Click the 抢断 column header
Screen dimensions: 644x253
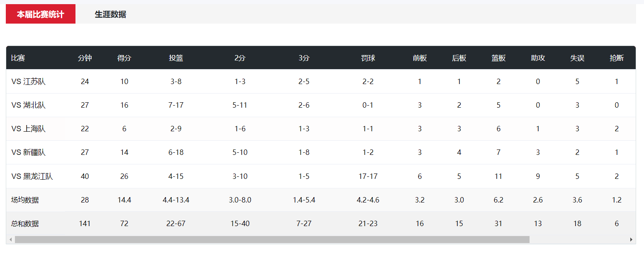click(x=617, y=58)
